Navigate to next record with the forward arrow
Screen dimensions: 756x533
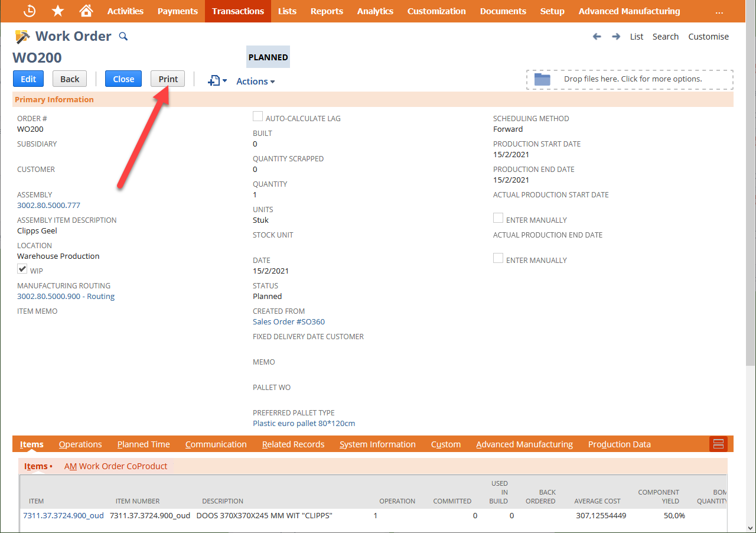tap(616, 36)
